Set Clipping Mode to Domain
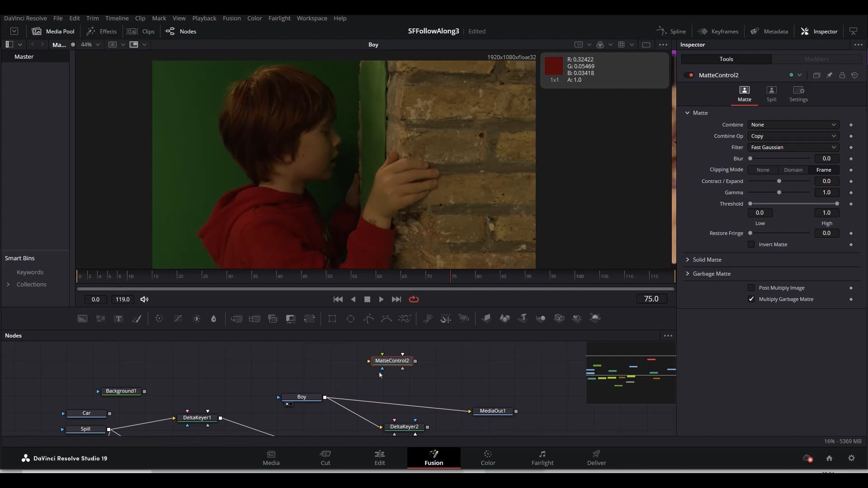 pyautogui.click(x=793, y=170)
